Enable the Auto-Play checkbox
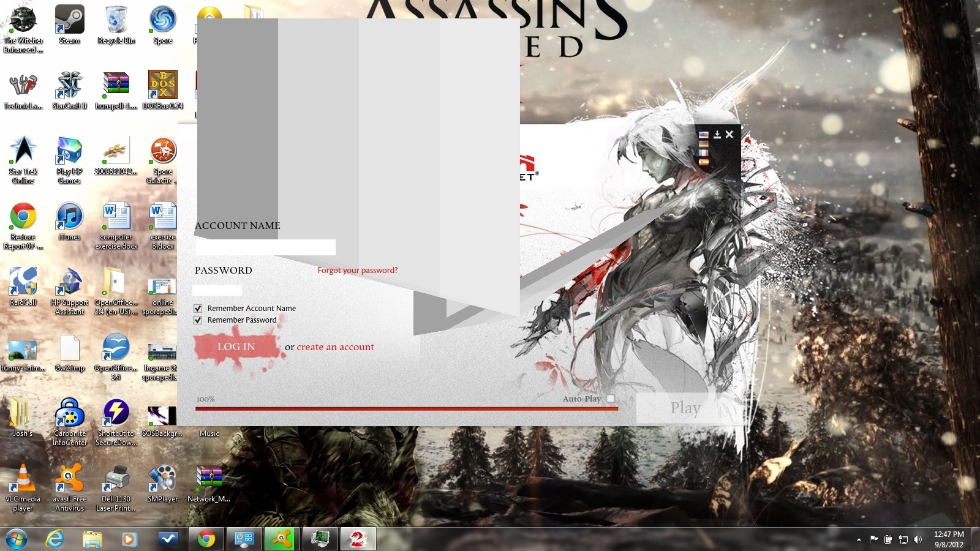 click(611, 399)
